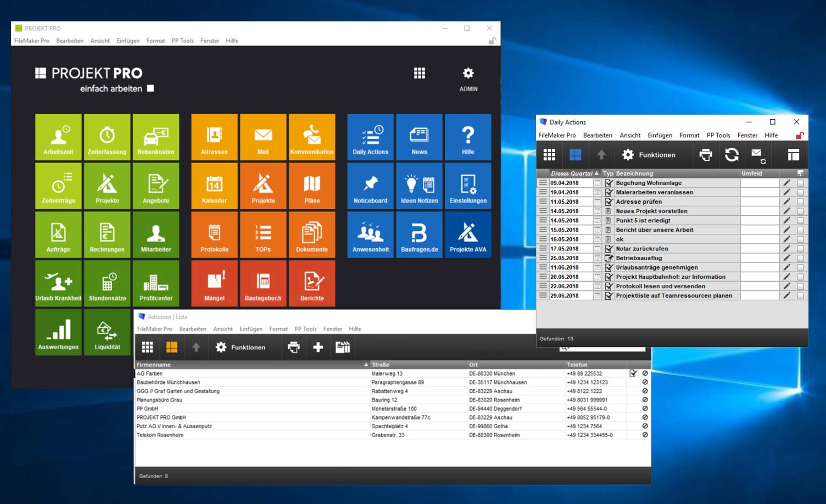Open the Hilfe tile
This screenshot has width=826, height=504.
pos(468,137)
